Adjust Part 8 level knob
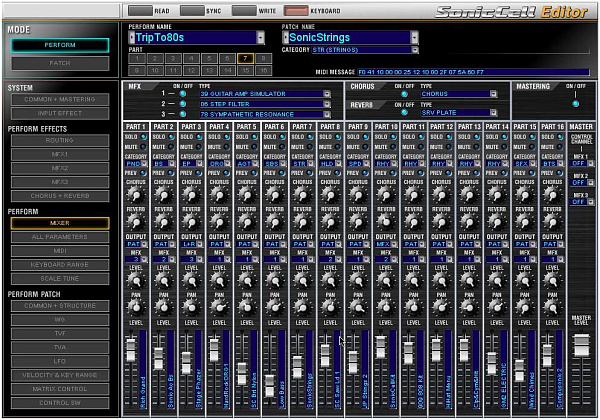 pos(330,281)
